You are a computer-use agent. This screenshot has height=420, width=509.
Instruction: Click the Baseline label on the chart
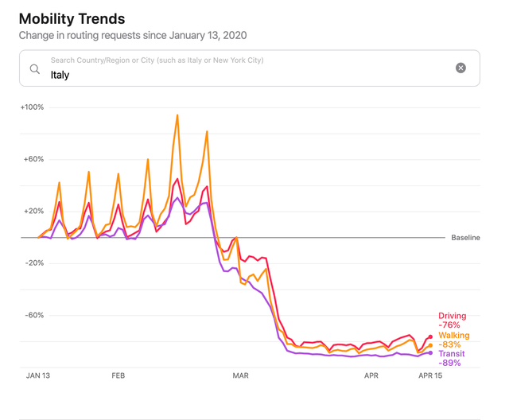pyautogui.click(x=465, y=238)
